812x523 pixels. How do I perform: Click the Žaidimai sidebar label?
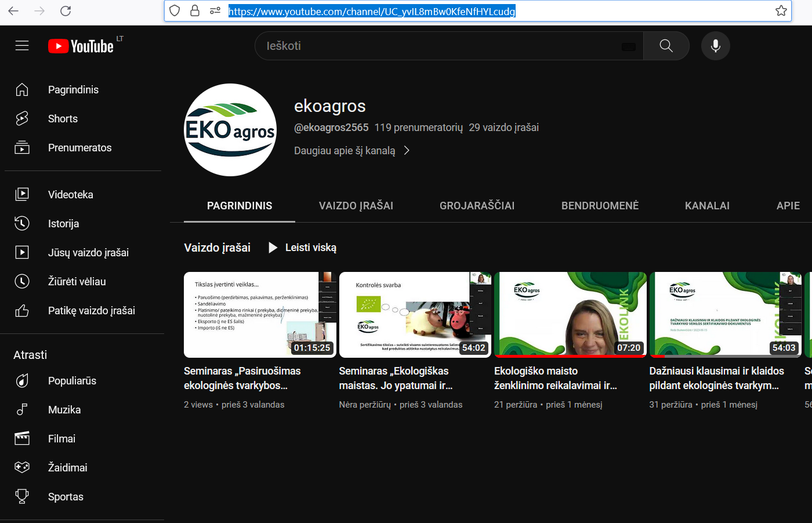[67, 468]
